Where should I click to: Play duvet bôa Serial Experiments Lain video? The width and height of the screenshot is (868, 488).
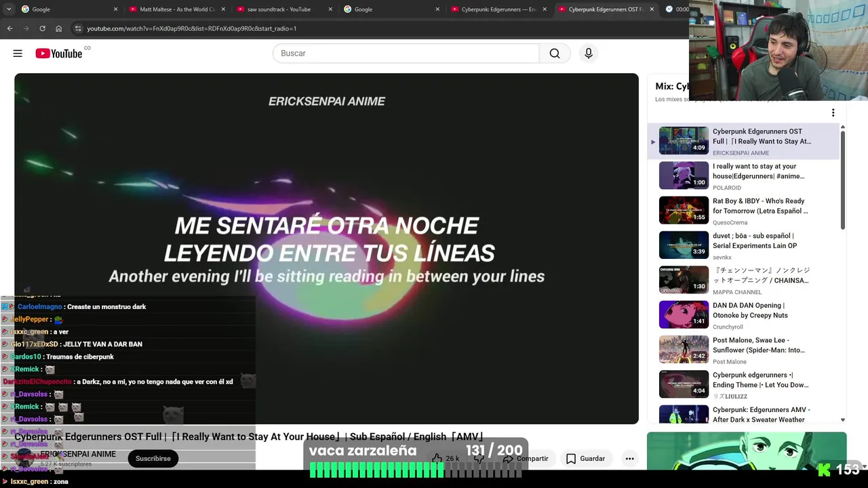743,246
